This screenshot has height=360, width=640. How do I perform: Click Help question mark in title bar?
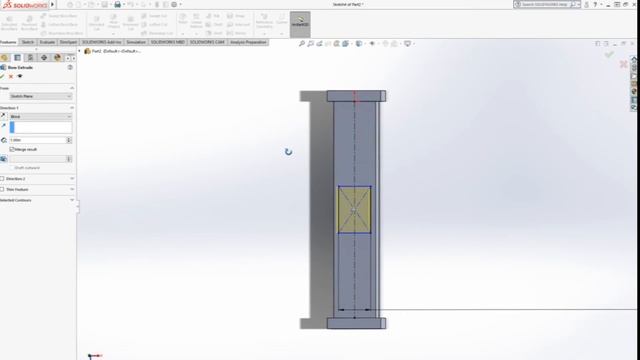click(595, 4)
